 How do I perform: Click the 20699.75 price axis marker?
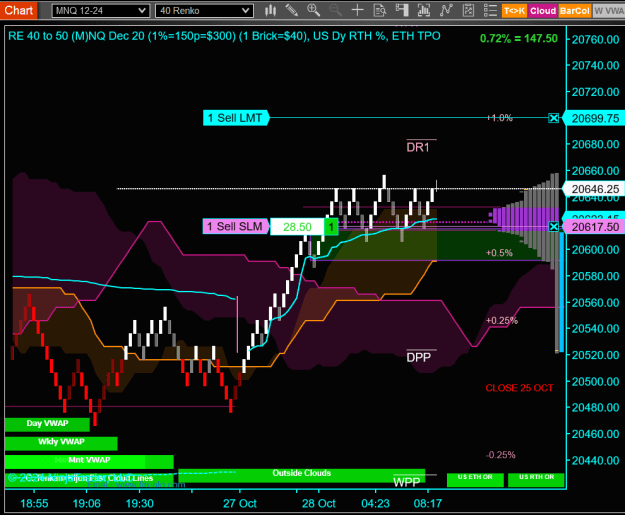595,118
